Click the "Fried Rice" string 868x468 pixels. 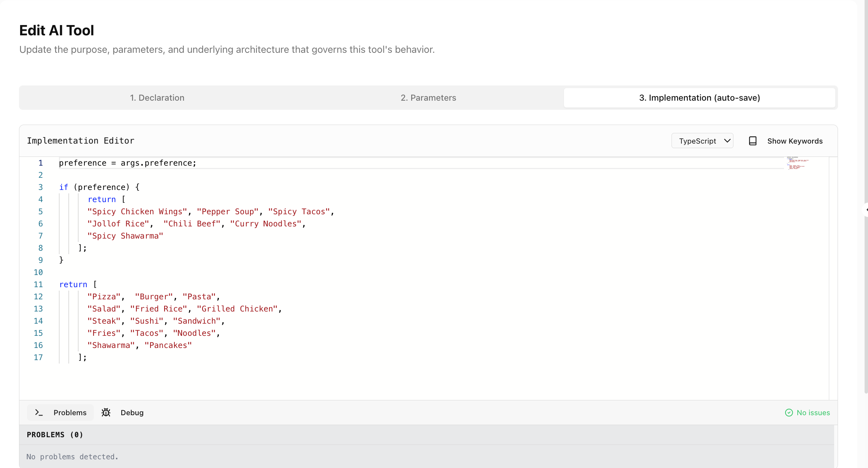pos(159,309)
